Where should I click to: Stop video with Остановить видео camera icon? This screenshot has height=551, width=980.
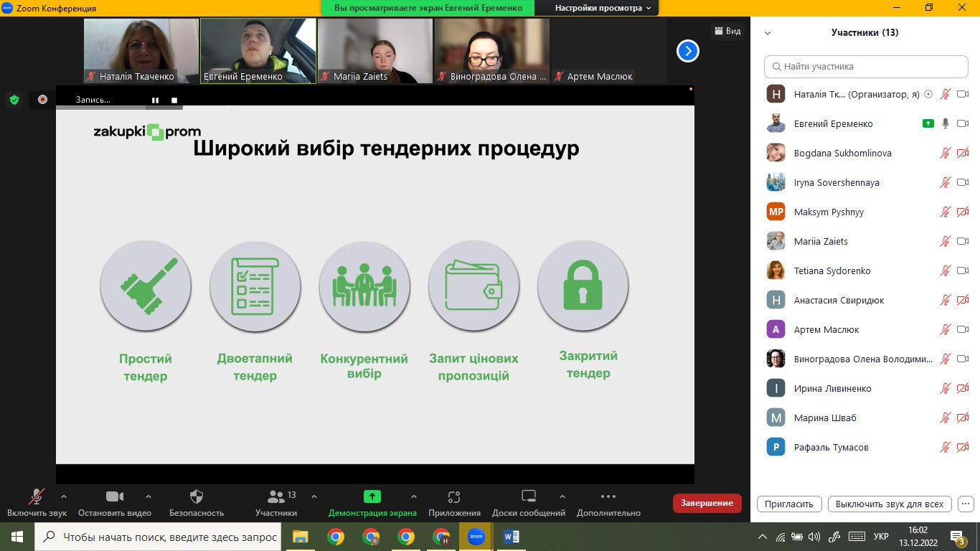(115, 496)
